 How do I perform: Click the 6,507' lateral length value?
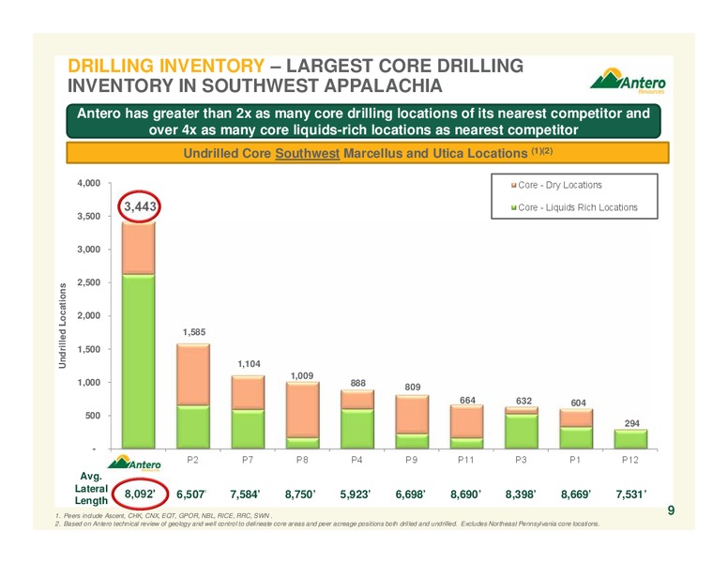click(191, 495)
